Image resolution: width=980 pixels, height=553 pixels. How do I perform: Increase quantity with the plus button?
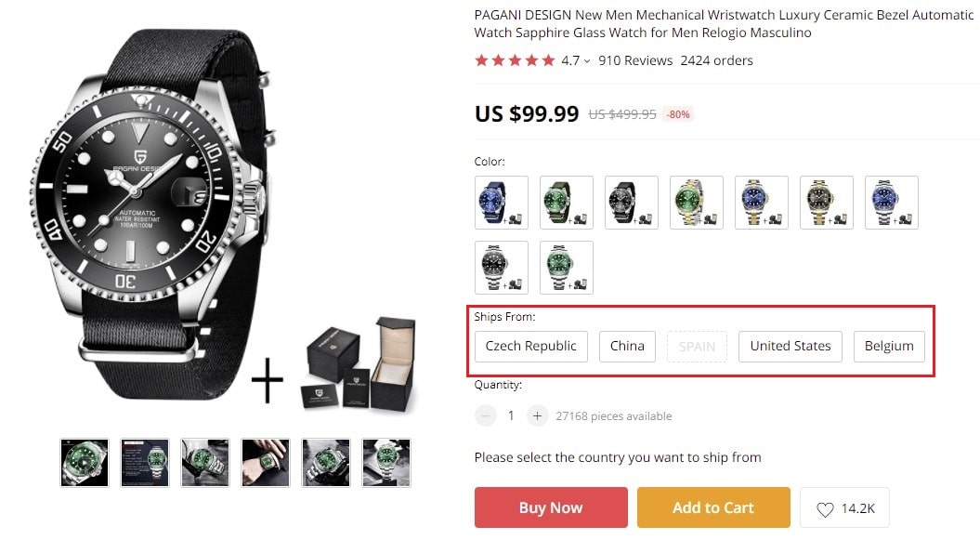(x=537, y=415)
